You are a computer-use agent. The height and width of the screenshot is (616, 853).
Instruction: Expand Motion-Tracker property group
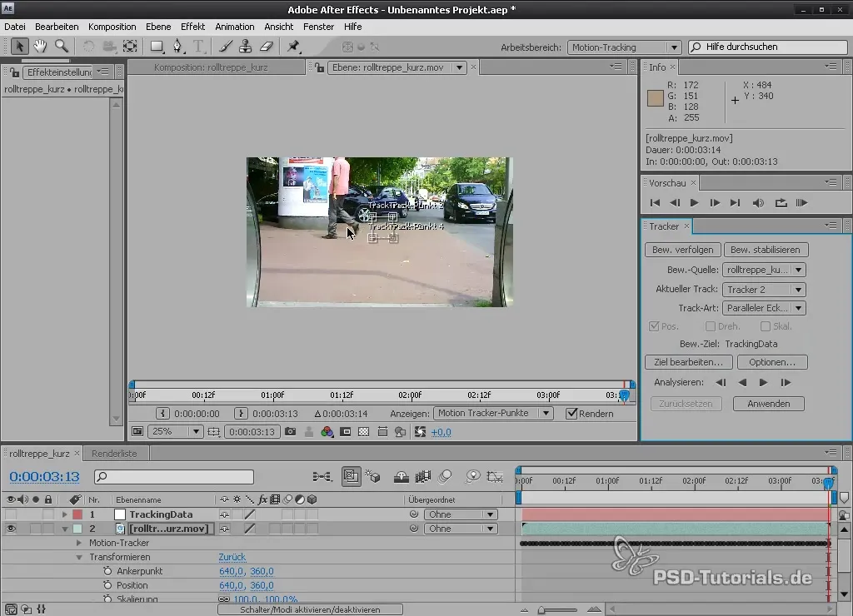coord(79,543)
